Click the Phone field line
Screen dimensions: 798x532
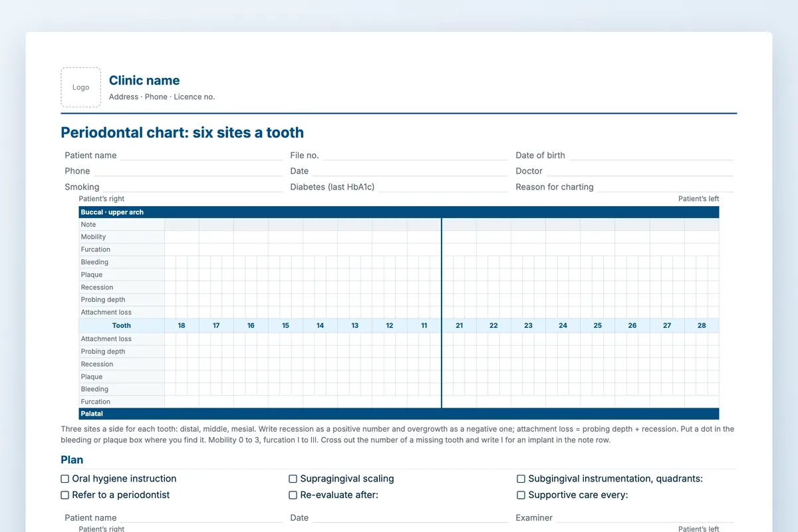188,172
